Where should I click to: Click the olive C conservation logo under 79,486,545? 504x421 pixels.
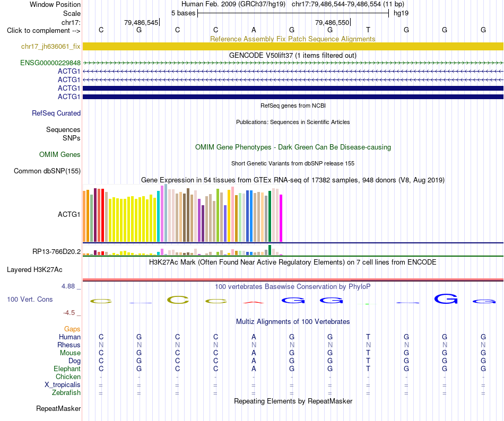click(x=178, y=300)
